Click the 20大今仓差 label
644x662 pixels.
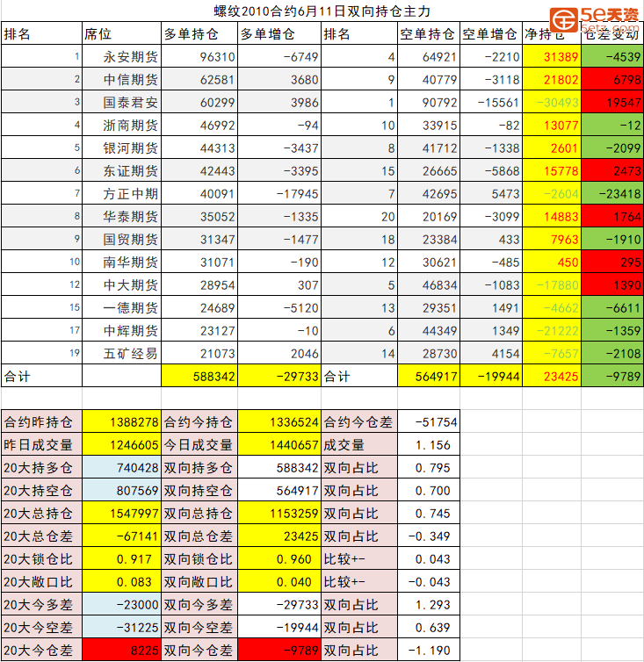pos(42,650)
